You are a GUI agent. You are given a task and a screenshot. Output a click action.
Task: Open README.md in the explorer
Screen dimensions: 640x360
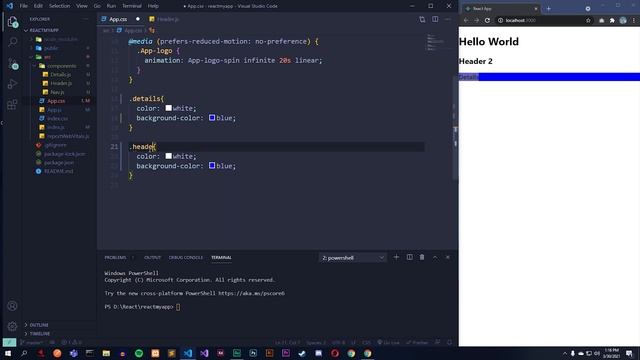click(x=58, y=171)
